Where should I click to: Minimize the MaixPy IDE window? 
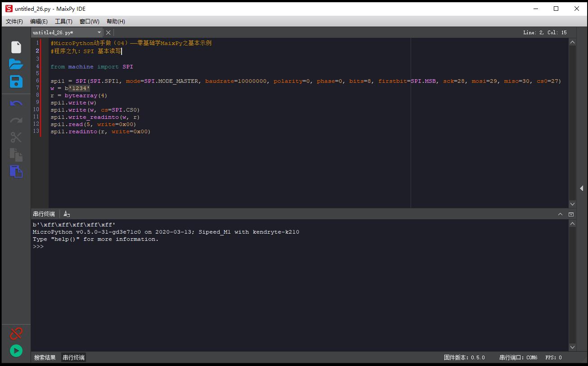point(535,9)
